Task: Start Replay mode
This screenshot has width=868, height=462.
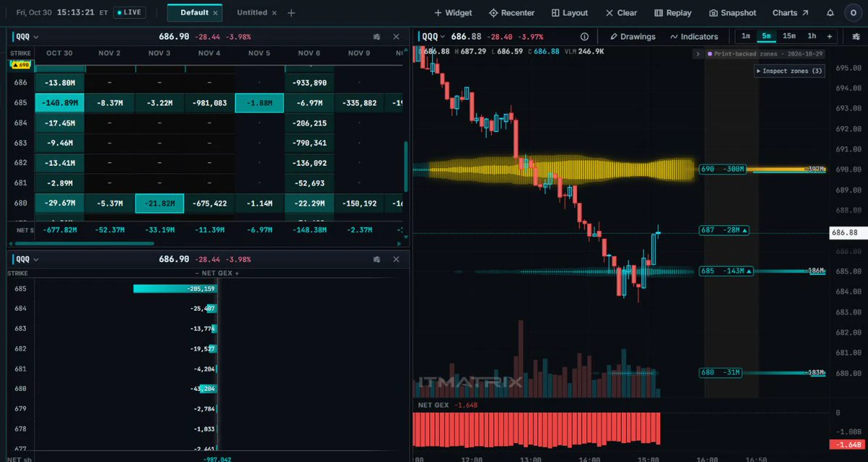Action: pyautogui.click(x=673, y=13)
